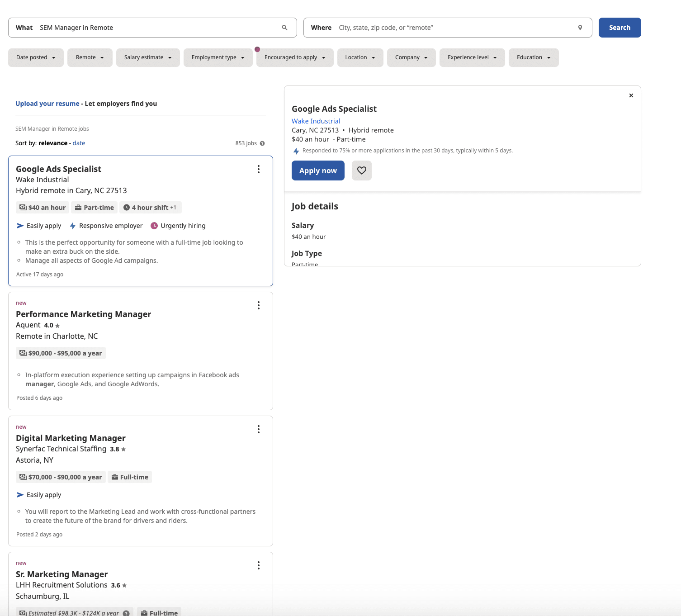This screenshot has height=616, width=681.
Task: Click the Full-time tag on Digital Marketing card
Action: pyautogui.click(x=130, y=477)
